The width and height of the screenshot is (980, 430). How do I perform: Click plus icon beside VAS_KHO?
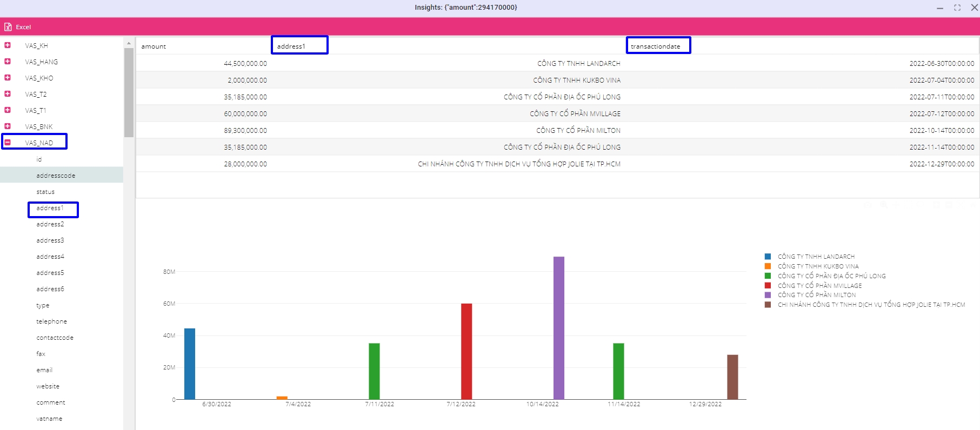click(x=8, y=78)
